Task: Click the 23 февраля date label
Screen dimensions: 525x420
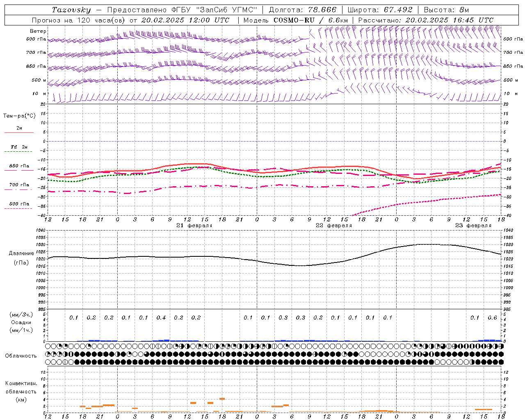Action: point(473,226)
